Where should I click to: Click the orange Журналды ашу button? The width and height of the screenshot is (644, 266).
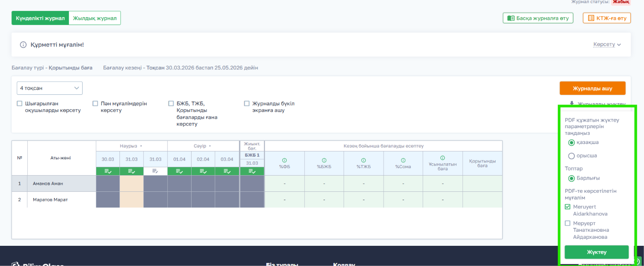pyautogui.click(x=592, y=88)
